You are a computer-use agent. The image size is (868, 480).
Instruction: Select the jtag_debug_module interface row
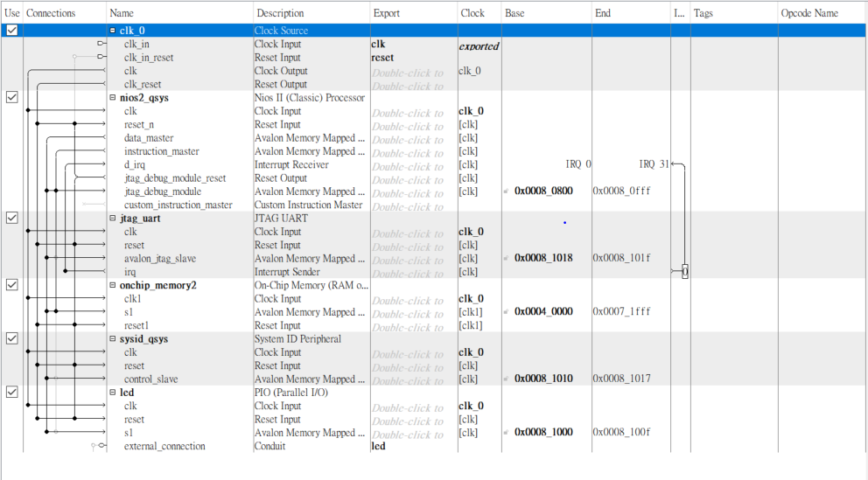[434, 191]
